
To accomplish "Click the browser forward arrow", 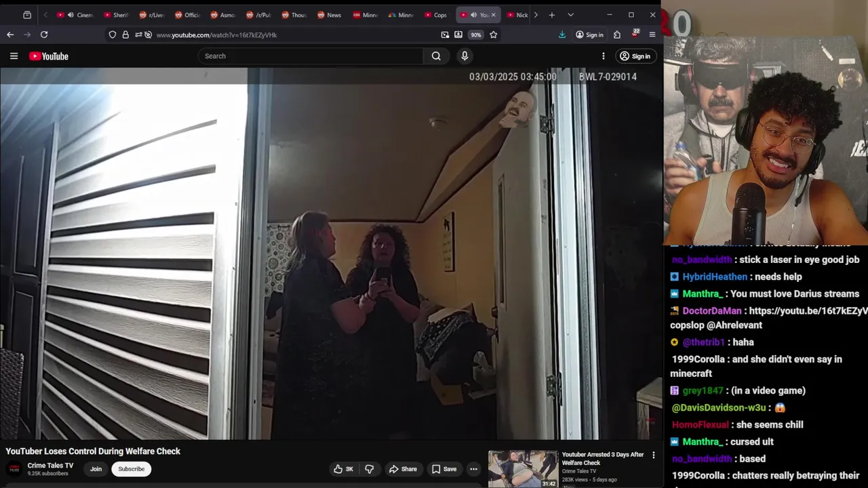I will [x=27, y=35].
